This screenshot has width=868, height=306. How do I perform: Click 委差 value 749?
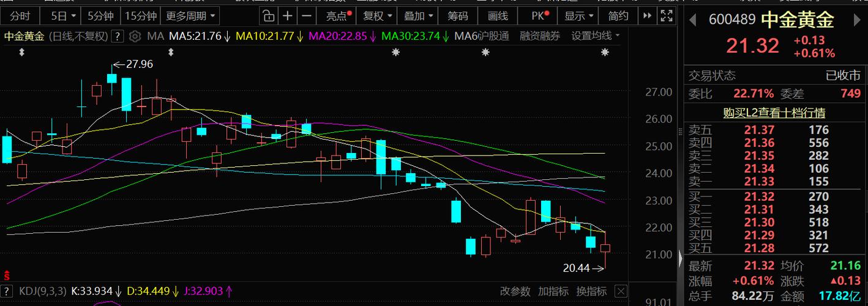point(851,94)
